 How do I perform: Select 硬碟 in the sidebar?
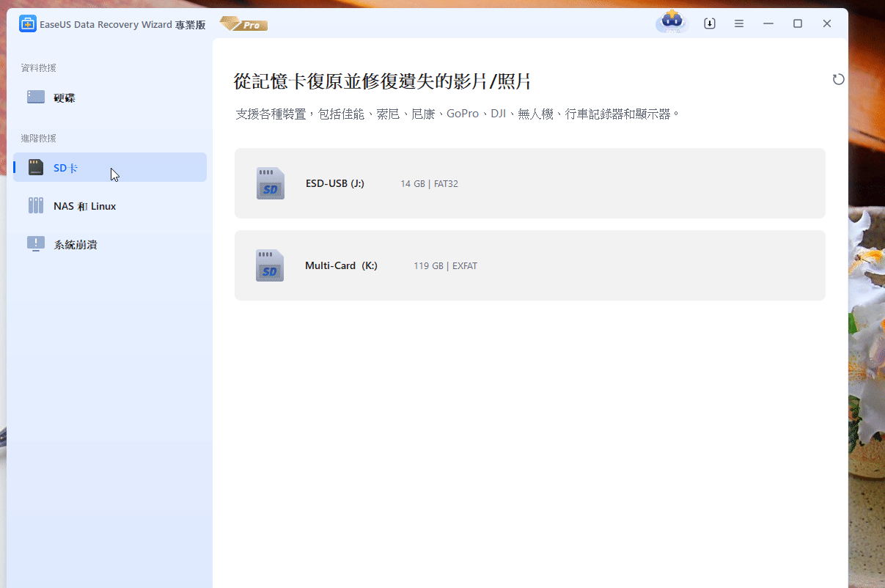click(x=110, y=97)
